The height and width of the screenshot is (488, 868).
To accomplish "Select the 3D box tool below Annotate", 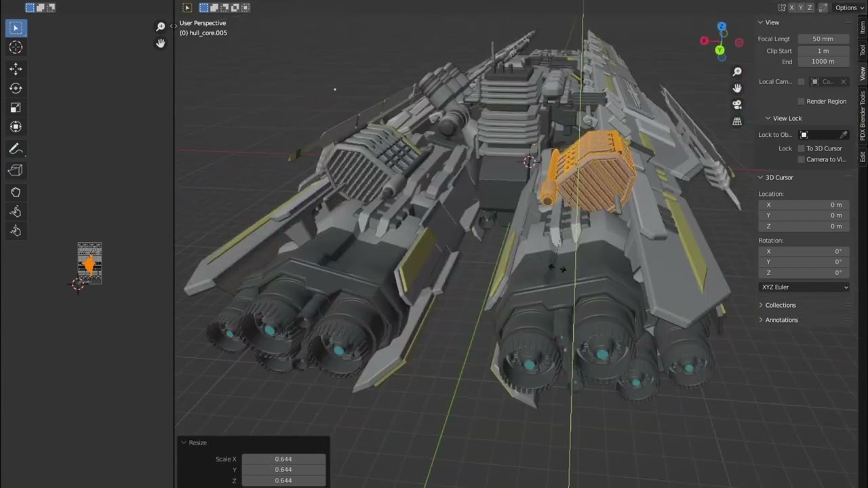I will coord(16,170).
